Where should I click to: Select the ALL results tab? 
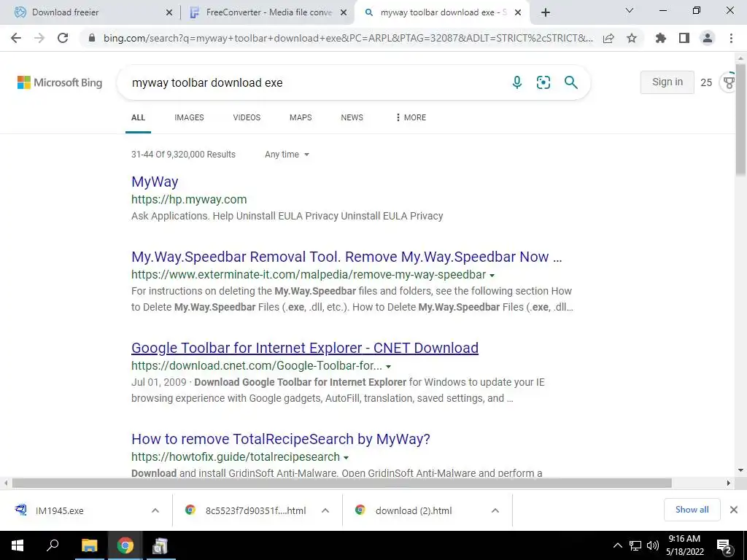tap(138, 117)
